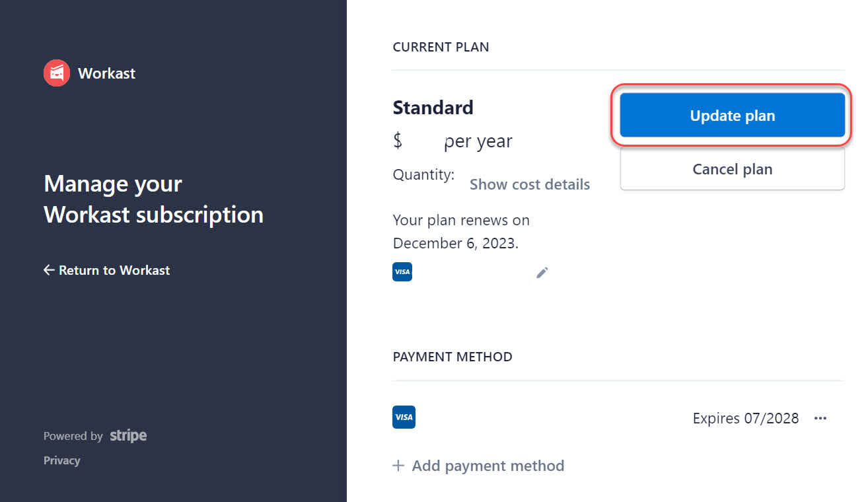This screenshot has width=868, height=502.
Task: Expand Show cost details
Action: (x=530, y=184)
